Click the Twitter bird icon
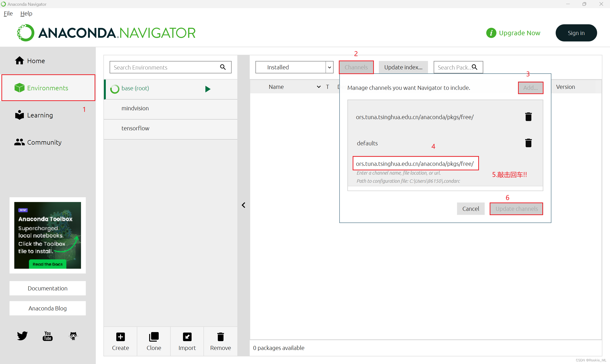The image size is (610, 364). (22, 336)
